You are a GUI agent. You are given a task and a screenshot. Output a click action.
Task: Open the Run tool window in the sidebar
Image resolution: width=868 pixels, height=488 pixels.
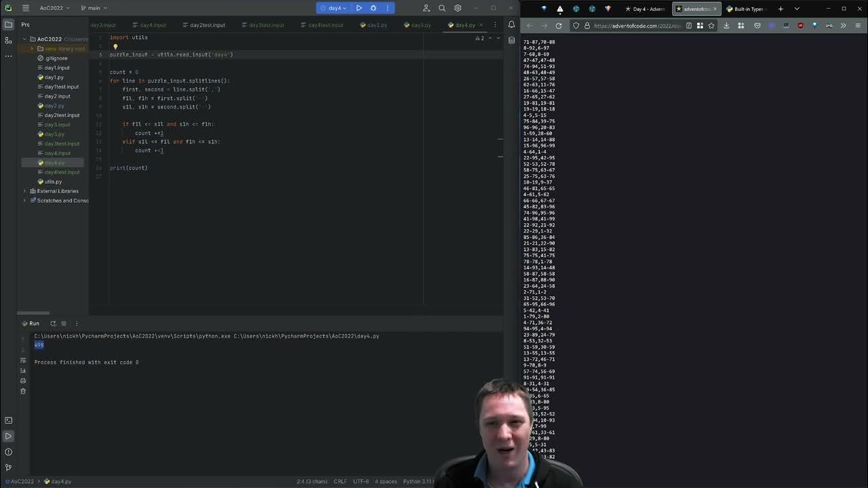coord(8,436)
